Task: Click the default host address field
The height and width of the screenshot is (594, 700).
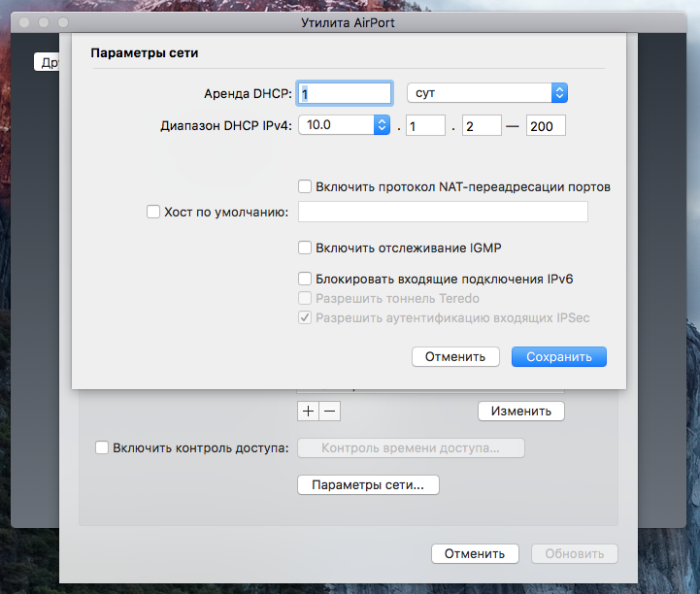Action: pyautogui.click(x=443, y=212)
